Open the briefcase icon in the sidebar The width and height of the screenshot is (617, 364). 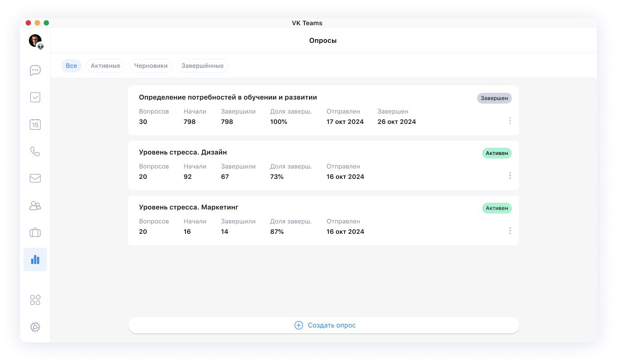35,232
